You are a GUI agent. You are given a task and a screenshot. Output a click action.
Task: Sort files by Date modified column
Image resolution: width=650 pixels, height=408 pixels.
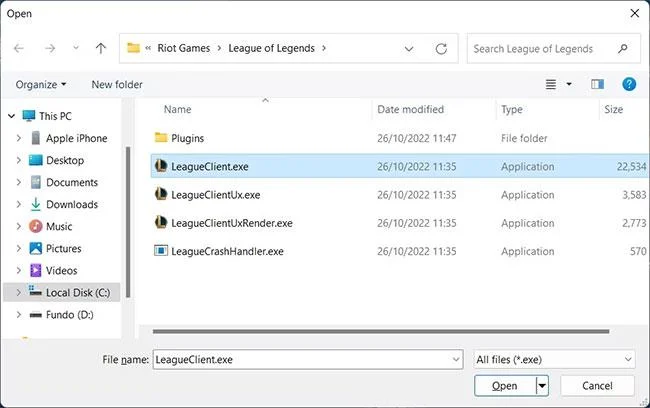point(410,109)
